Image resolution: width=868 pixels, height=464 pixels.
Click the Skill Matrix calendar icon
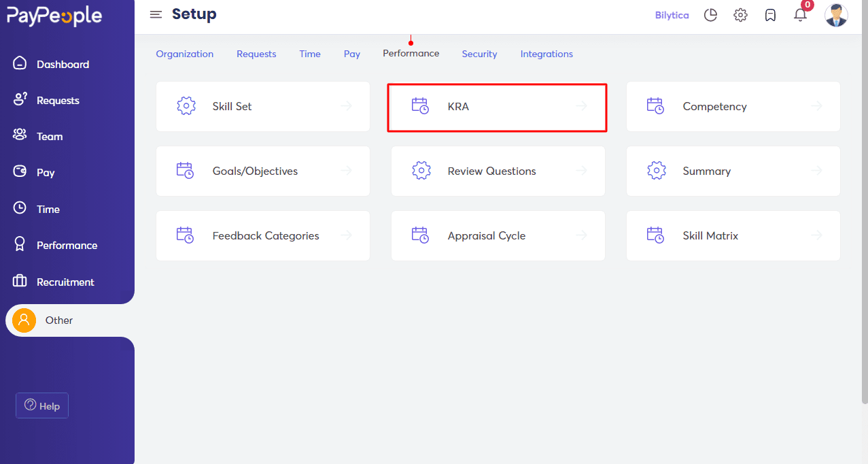click(656, 235)
